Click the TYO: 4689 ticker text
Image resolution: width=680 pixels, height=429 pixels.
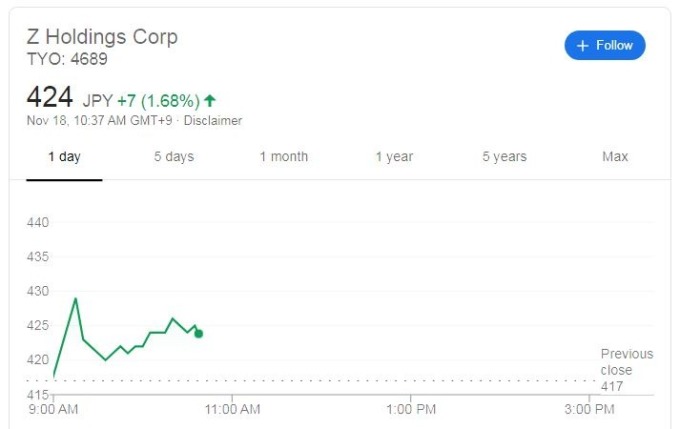click(67, 59)
